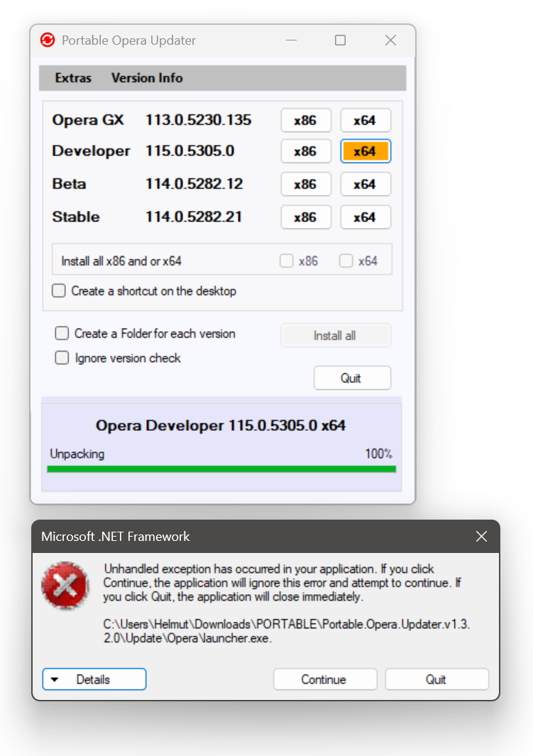Click the 'Unhandled exception has occurred' message
The image size is (533, 756).
pyautogui.click(x=282, y=583)
